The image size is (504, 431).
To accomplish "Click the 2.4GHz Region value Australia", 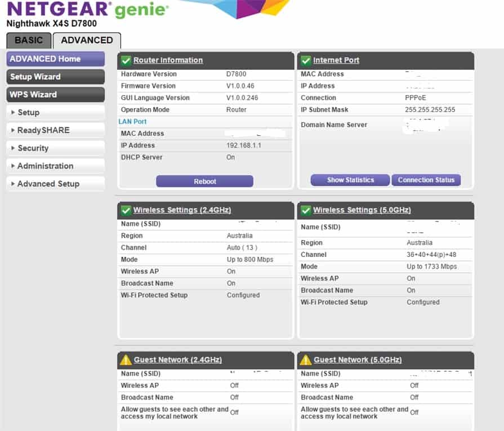I will point(239,236).
